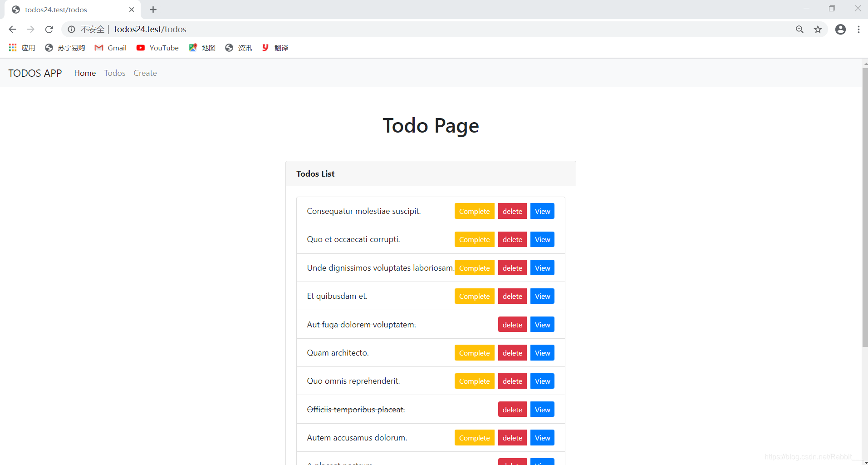The width and height of the screenshot is (868, 465).
Task: Go to Home in the navbar
Action: [x=85, y=73]
